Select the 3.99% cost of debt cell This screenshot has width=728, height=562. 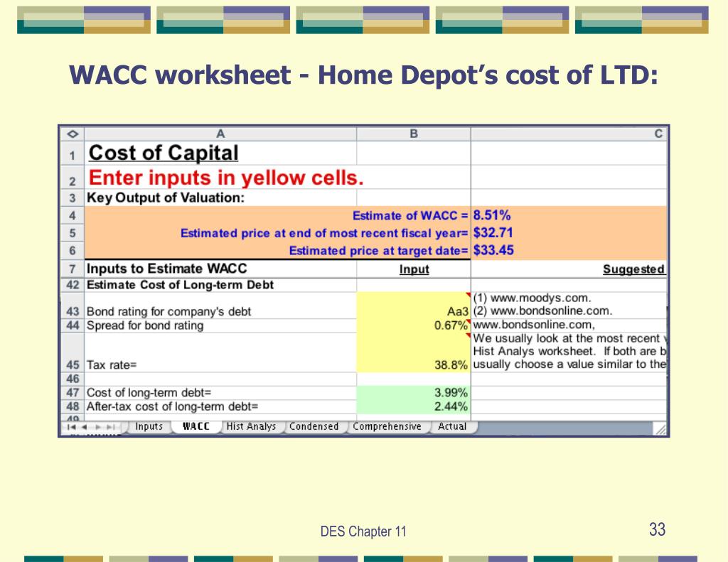tap(414, 393)
